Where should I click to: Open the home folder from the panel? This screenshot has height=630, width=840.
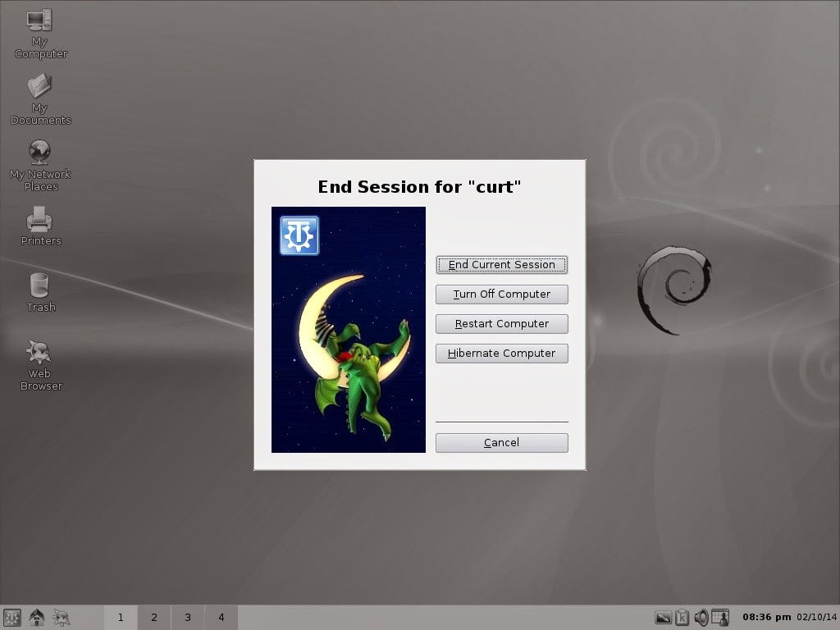pos(36,617)
